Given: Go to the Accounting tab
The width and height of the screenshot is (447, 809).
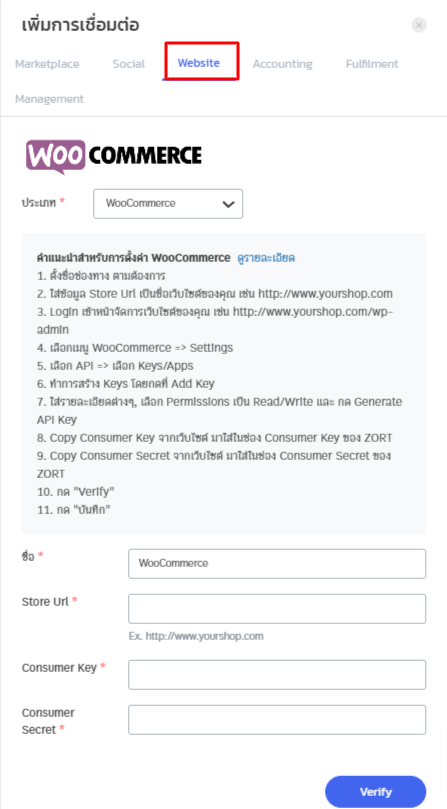Looking at the screenshot, I should click(x=282, y=64).
